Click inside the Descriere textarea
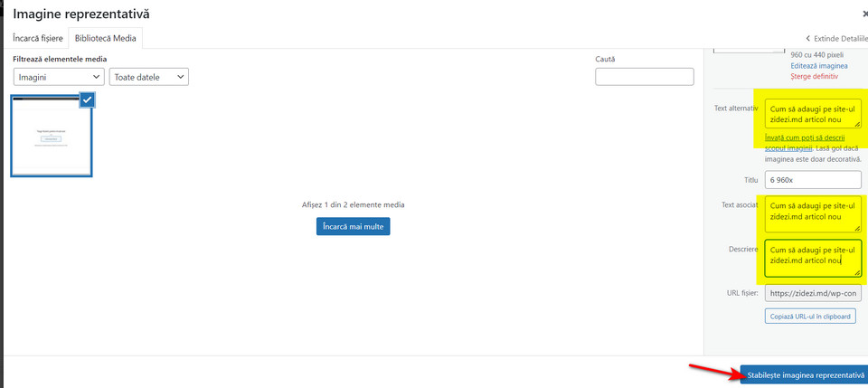Screen dimensions: 868x388 click(812, 257)
